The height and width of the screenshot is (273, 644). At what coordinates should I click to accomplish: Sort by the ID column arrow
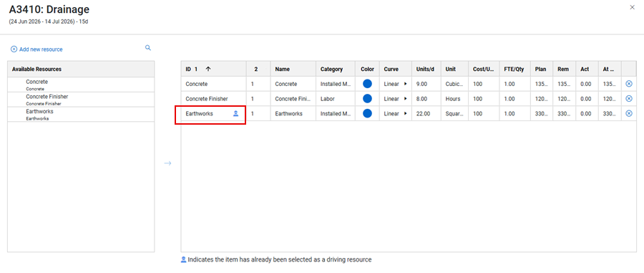point(208,69)
